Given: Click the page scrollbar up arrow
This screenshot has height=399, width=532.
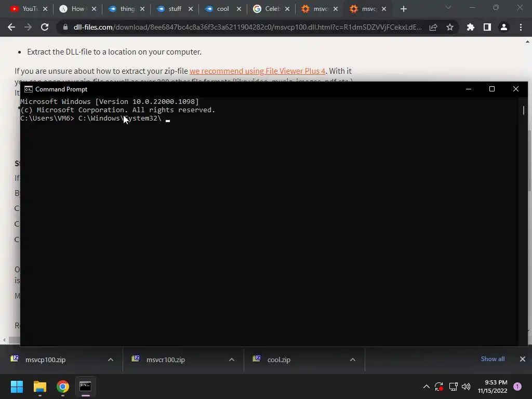Looking at the screenshot, I should (x=527, y=42).
